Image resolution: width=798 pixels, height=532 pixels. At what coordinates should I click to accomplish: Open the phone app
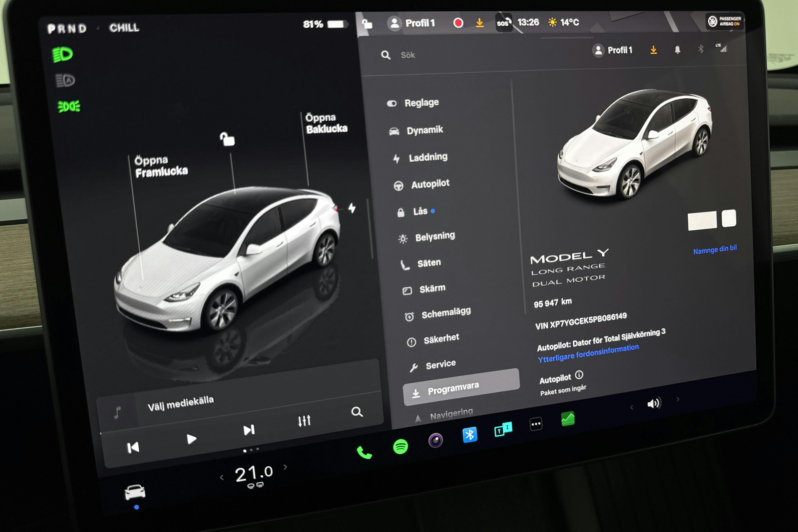[x=364, y=452]
